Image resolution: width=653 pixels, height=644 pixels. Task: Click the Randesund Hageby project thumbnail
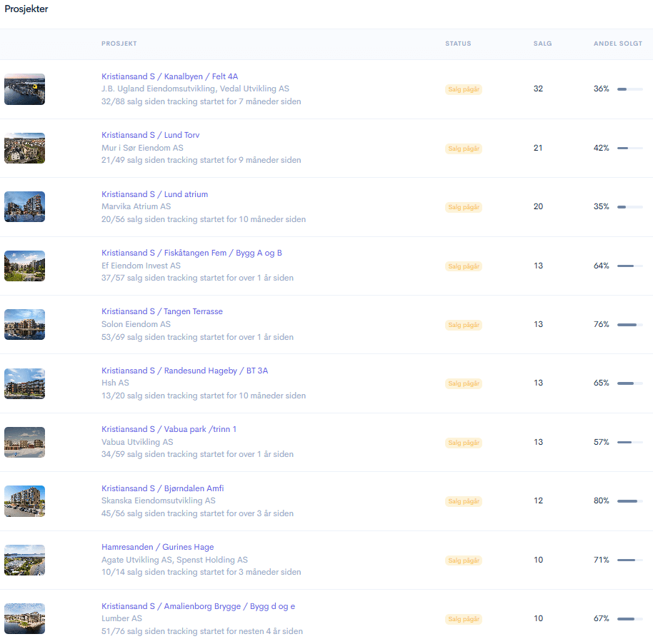pyautogui.click(x=24, y=384)
